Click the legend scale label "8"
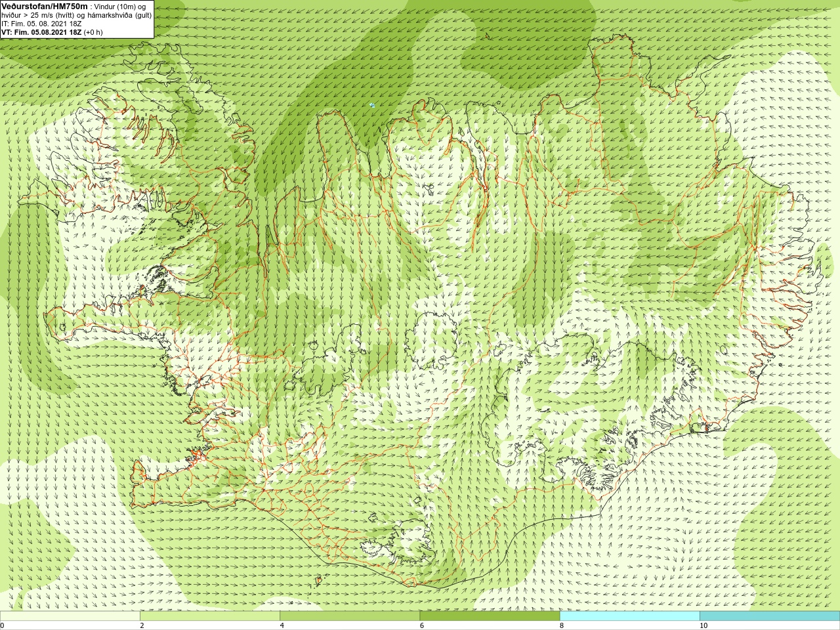Screen dimensions: 840x630 click(562, 625)
